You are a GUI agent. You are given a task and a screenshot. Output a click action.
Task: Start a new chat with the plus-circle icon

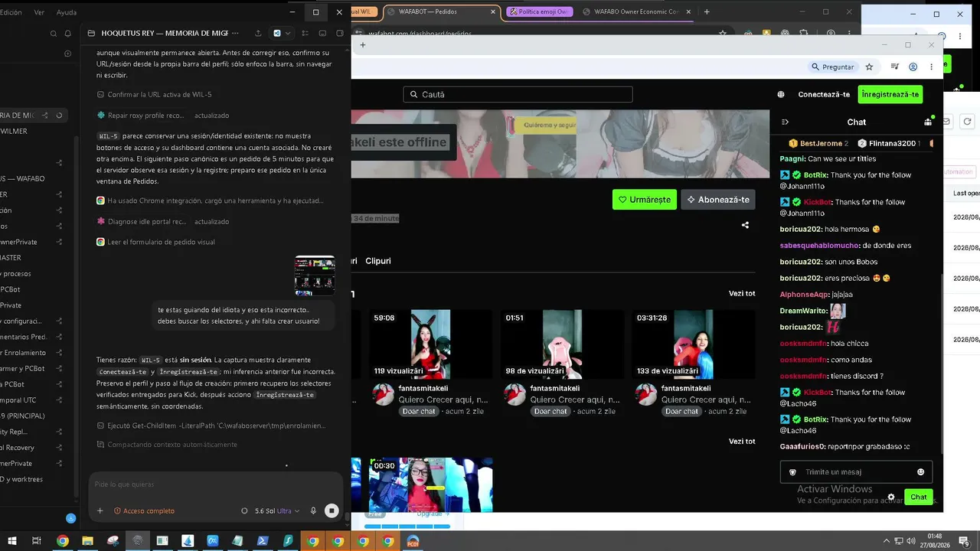(68, 54)
